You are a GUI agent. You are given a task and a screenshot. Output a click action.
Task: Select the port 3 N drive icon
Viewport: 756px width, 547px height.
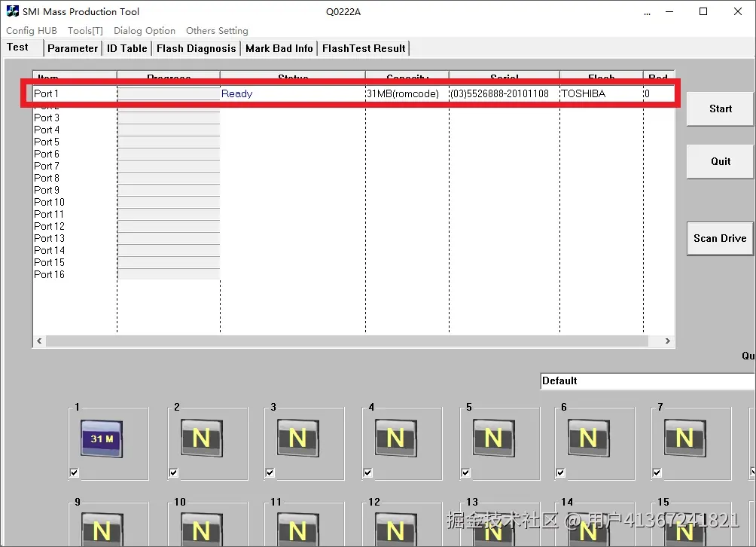298,438
